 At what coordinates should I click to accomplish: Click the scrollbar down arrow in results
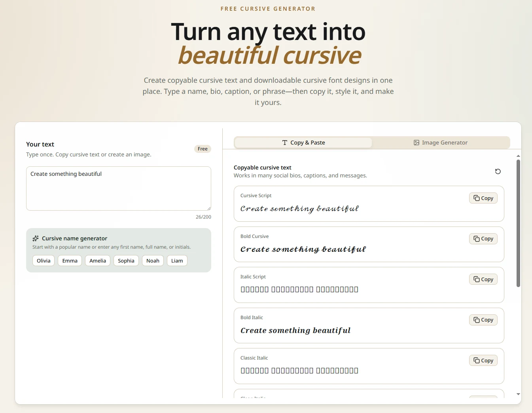click(x=518, y=394)
